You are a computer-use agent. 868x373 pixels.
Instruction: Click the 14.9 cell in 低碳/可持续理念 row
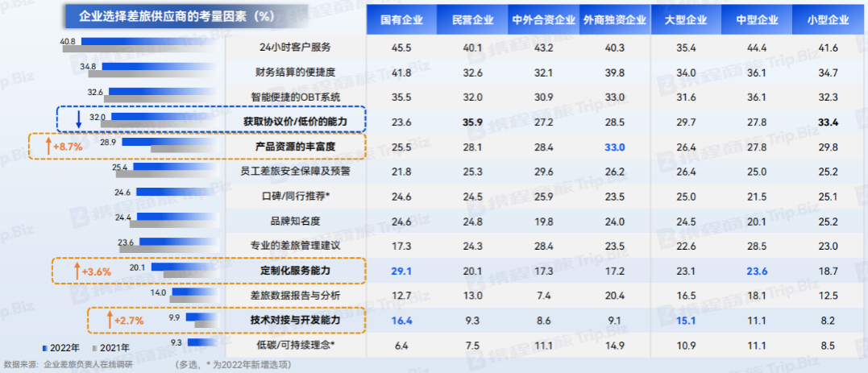pos(614,345)
